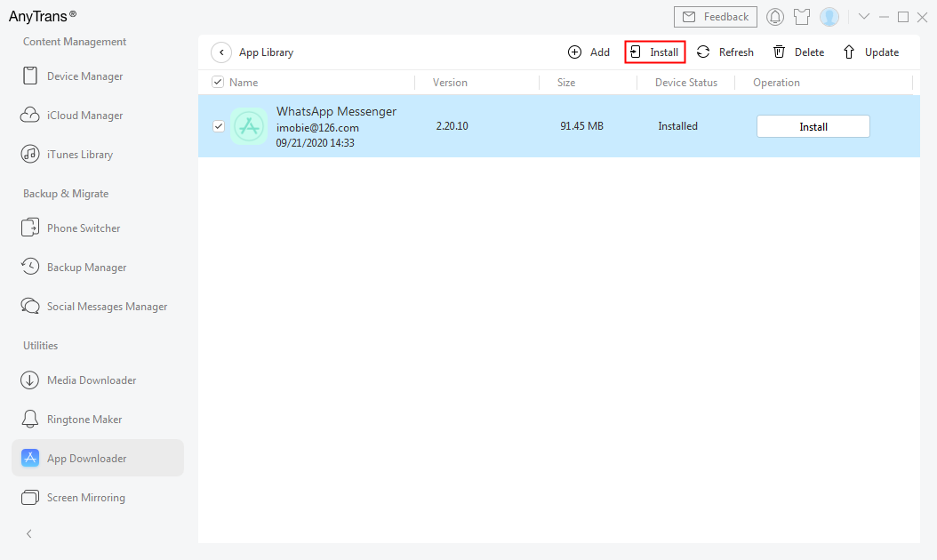
Task: Open Screen Mirroring from sidebar
Action: [85, 498]
